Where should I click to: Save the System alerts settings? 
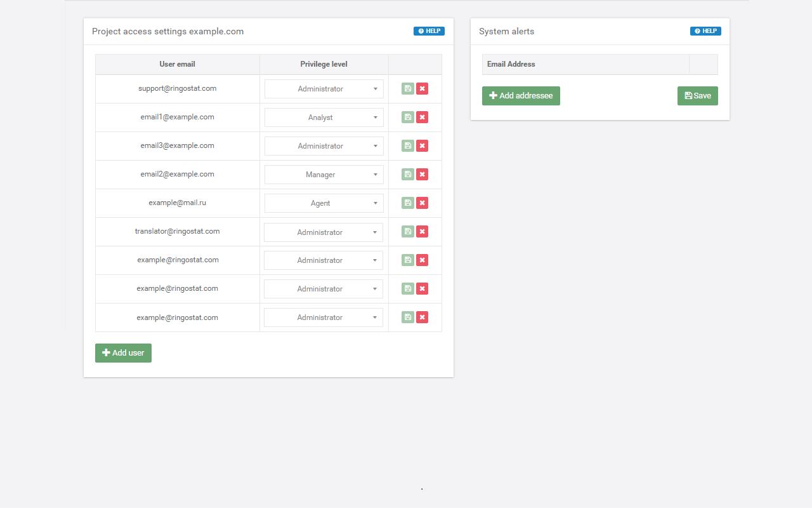pyautogui.click(x=697, y=95)
